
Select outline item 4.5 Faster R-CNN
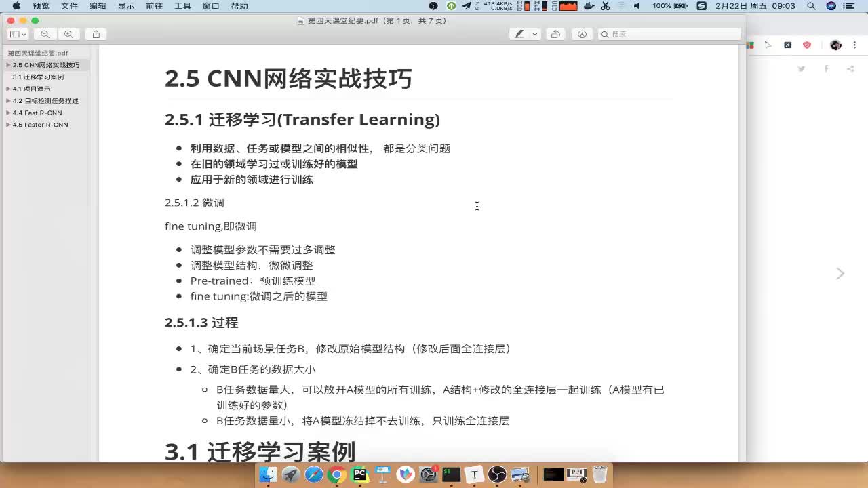[40, 125]
